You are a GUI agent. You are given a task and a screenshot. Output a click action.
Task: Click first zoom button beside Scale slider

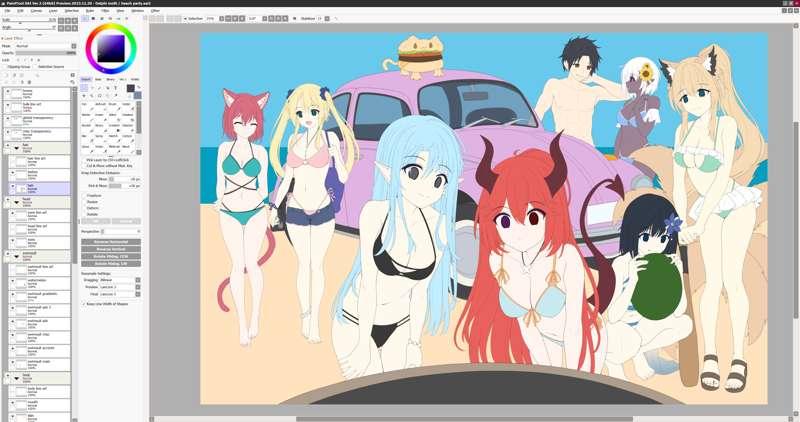[x=61, y=20]
